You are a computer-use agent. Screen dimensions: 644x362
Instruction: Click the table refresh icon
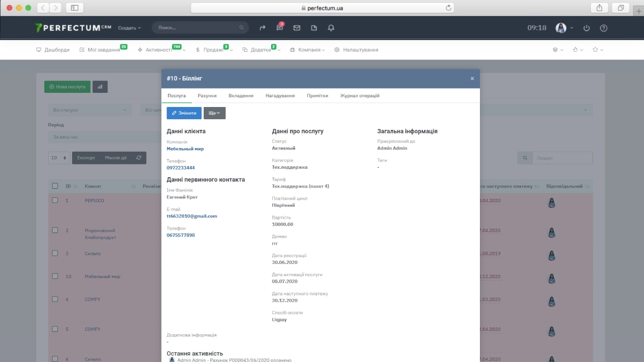click(x=139, y=158)
